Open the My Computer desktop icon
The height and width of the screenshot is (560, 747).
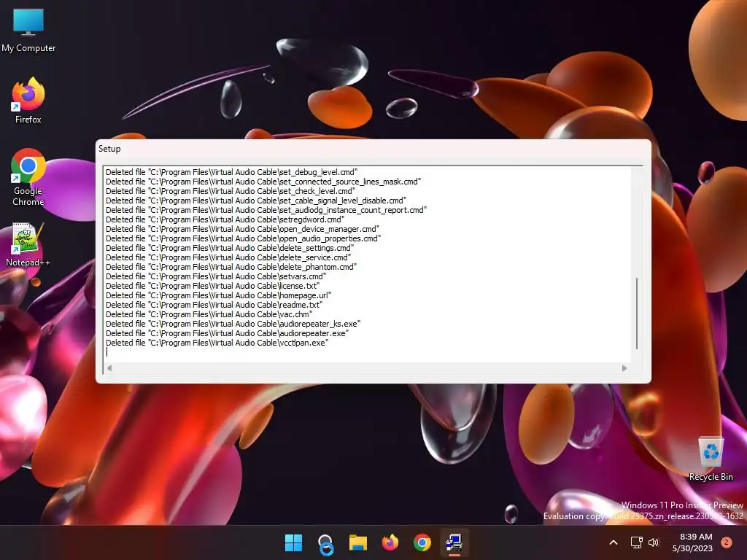[x=28, y=30]
